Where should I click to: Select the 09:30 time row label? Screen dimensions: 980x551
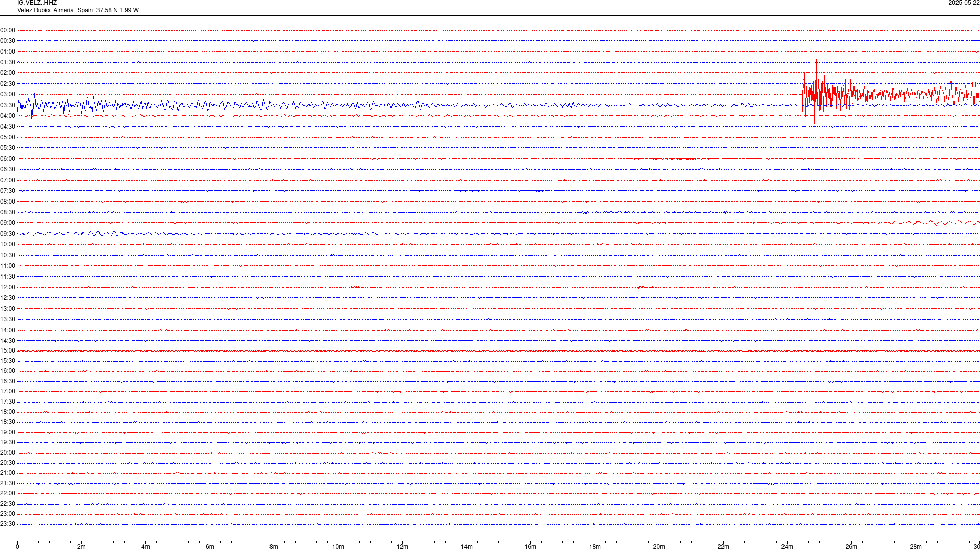pos(8,234)
